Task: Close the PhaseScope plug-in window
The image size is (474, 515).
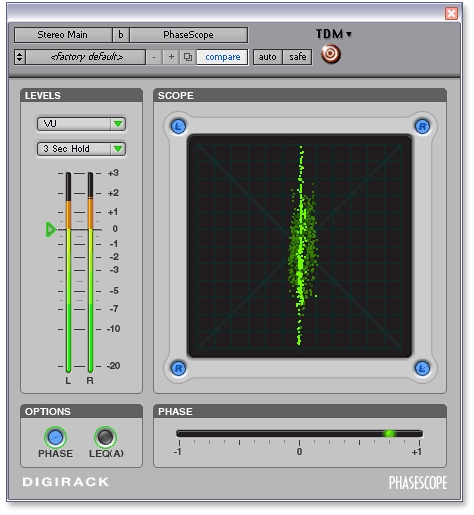Action: (451, 14)
